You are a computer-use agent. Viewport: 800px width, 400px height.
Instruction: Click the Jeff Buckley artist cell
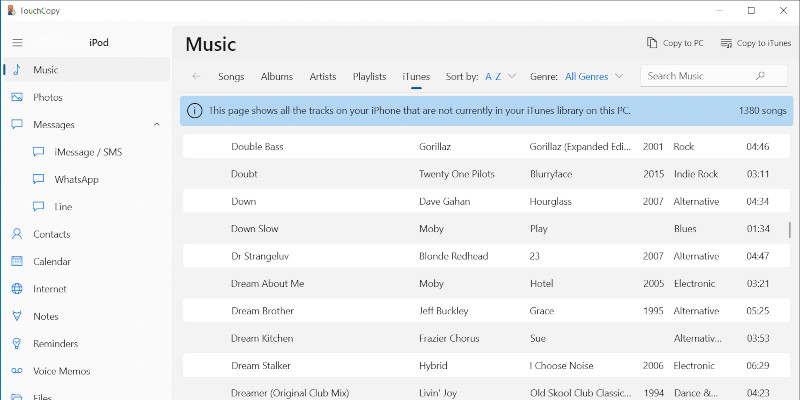point(443,311)
